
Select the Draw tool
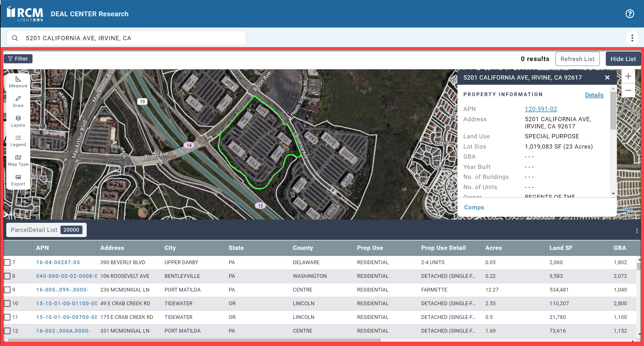click(18, 101)
